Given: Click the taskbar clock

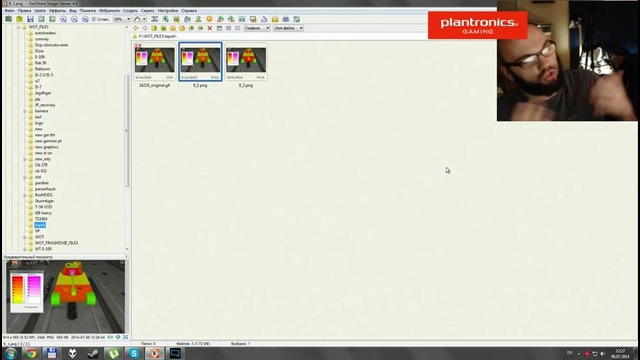Looking at the screenshot, I should (620, 353).
